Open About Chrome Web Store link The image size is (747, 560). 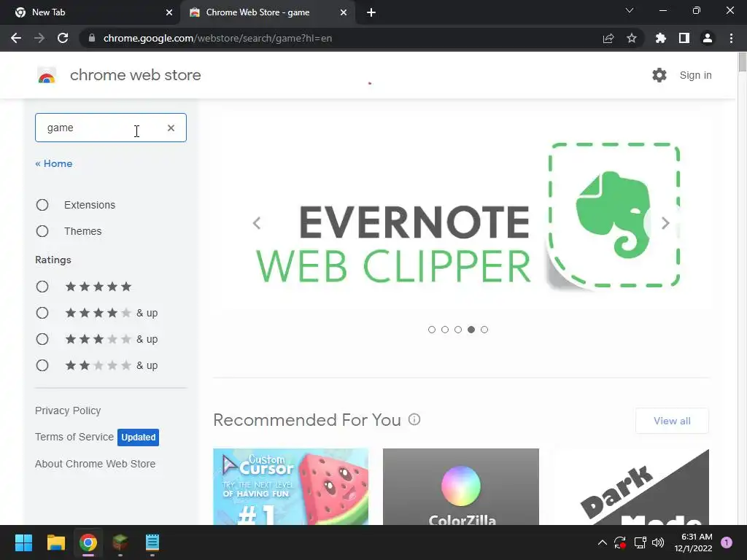(x=96, y=464)
